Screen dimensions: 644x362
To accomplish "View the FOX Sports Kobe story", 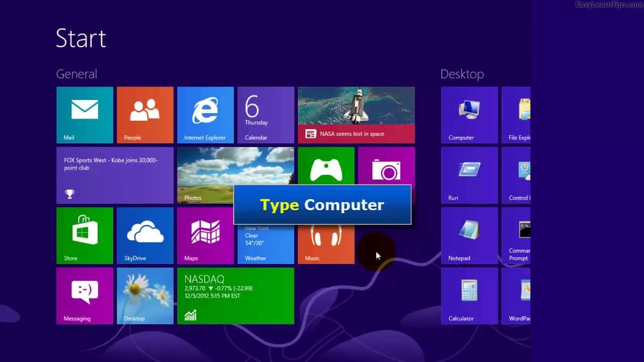I will (115, 175).
